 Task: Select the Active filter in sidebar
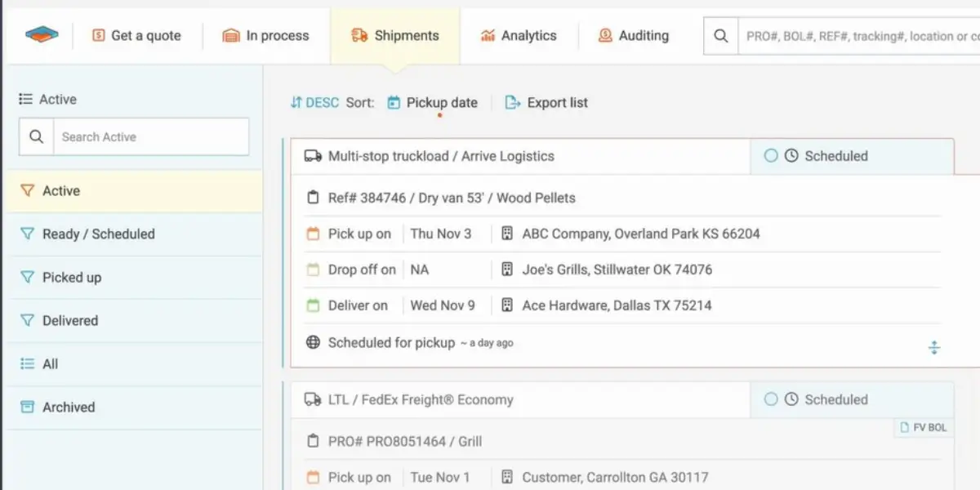point(134,191)
